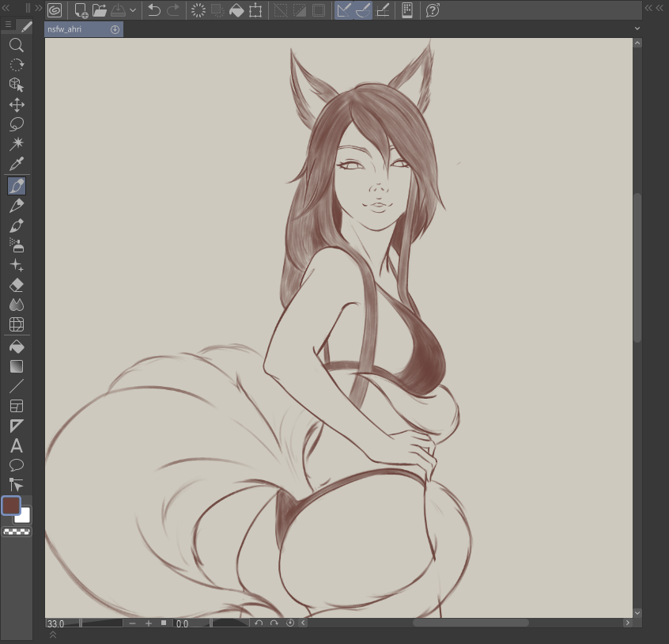Select the Text tool
Viewport: 669px width, 644px height.
click(x=17, y=445)
